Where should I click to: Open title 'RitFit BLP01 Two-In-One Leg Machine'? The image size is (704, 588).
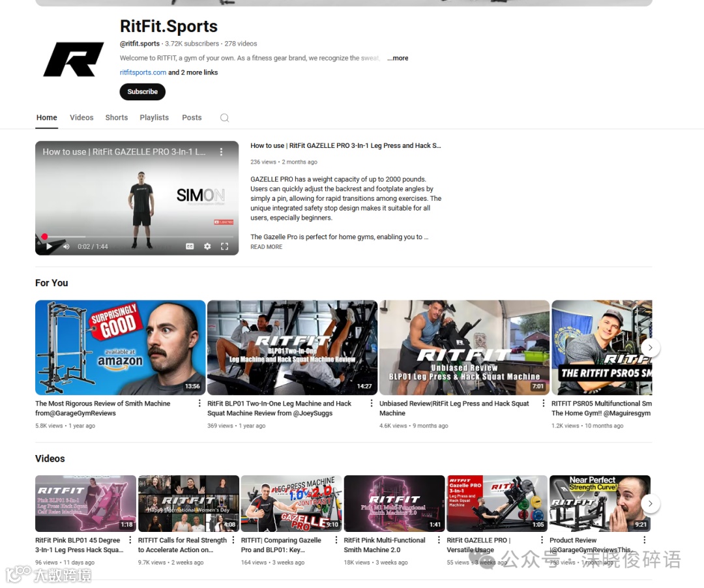(x=279, y=408)
